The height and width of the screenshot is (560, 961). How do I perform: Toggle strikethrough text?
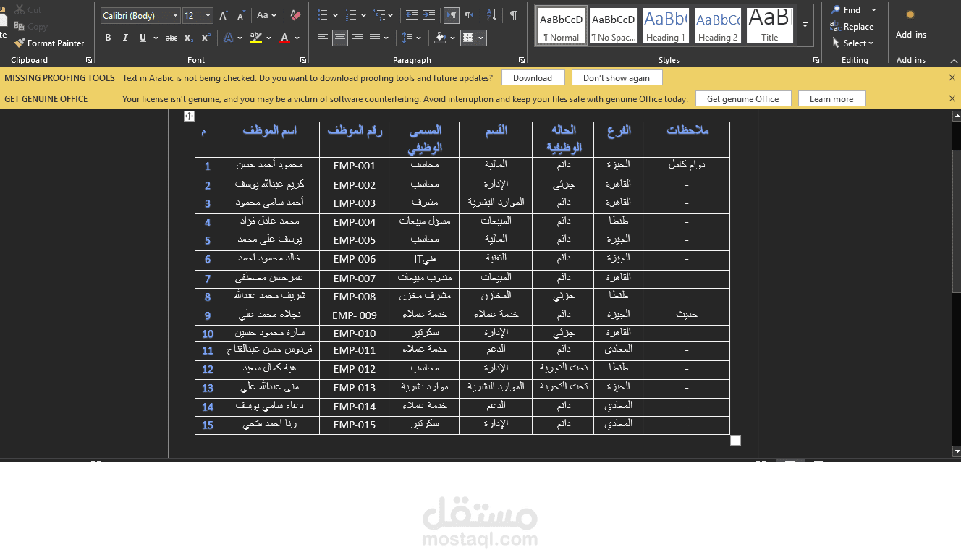172,38
